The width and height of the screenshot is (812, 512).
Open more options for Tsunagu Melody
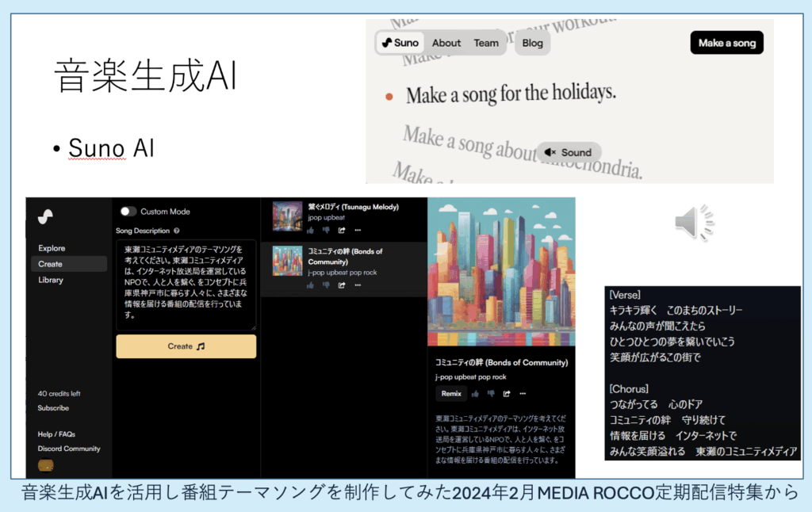358,231
